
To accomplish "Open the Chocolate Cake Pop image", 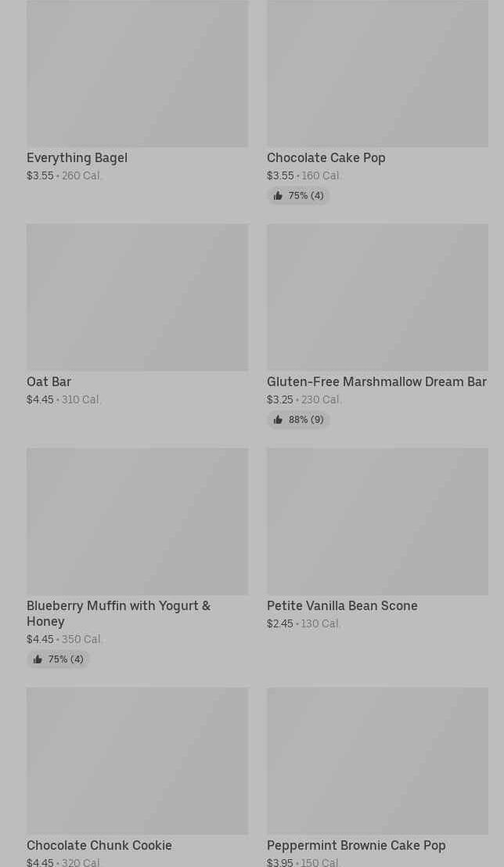I will 377,74.
